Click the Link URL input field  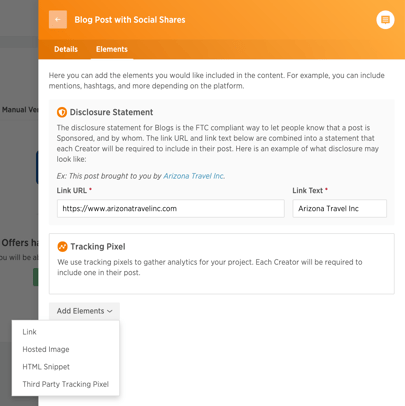point(171,209)
